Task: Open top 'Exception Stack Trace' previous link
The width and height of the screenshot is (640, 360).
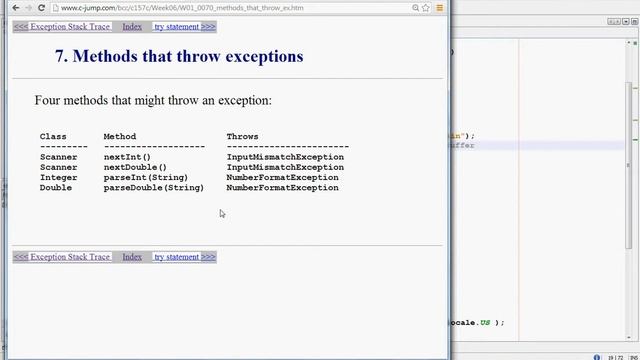Action: [62, 27]
